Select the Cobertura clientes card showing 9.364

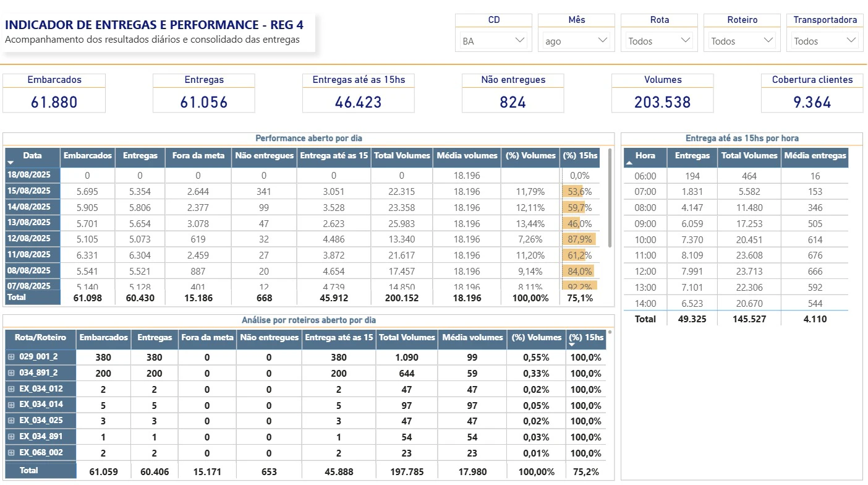(812, 93)
